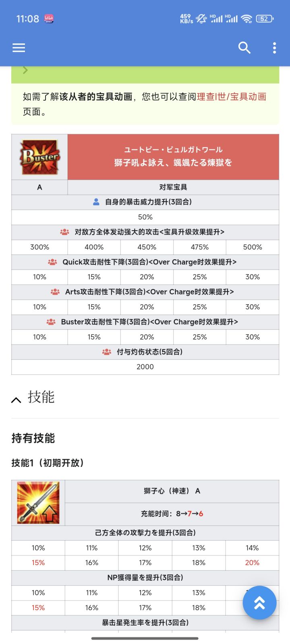This screenshot has width=290, height=644.
Task: Open the 理查I世/宝具动画 link
Action: pos(232,97)
